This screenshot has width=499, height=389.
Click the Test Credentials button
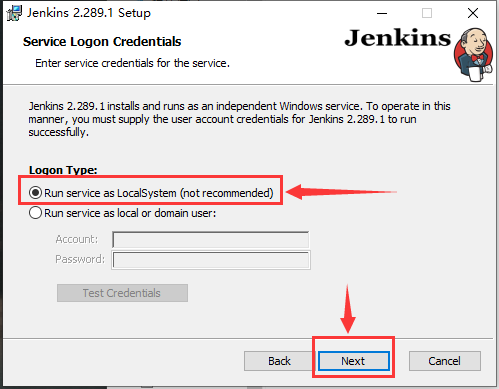click(x=122, y=293)
